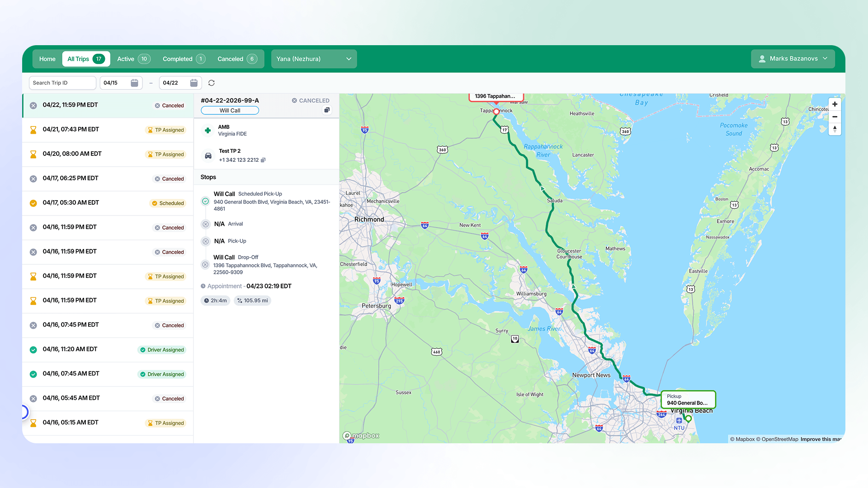
Task: Open the calendar icon for 04/22 end date
Action: point(194,83)
